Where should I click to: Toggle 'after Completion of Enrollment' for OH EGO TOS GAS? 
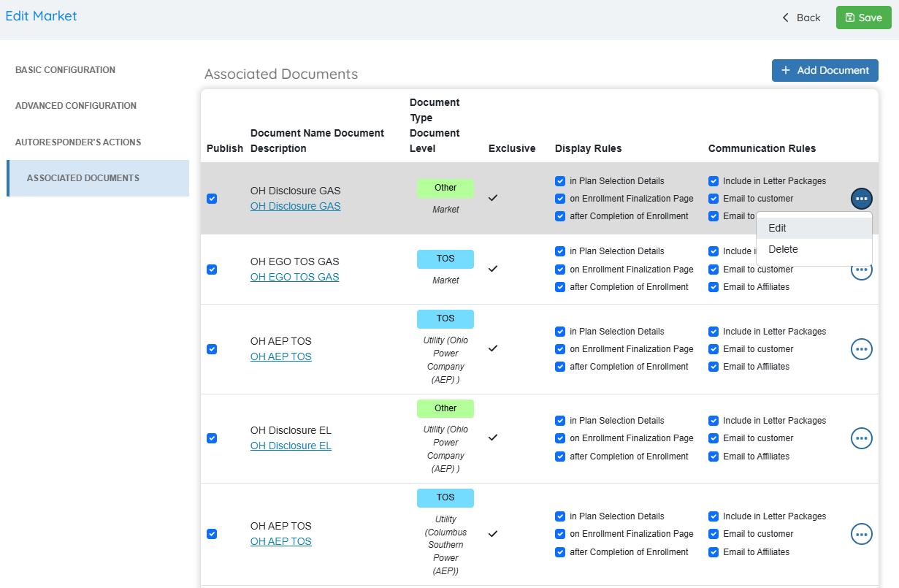click(560, 287)
